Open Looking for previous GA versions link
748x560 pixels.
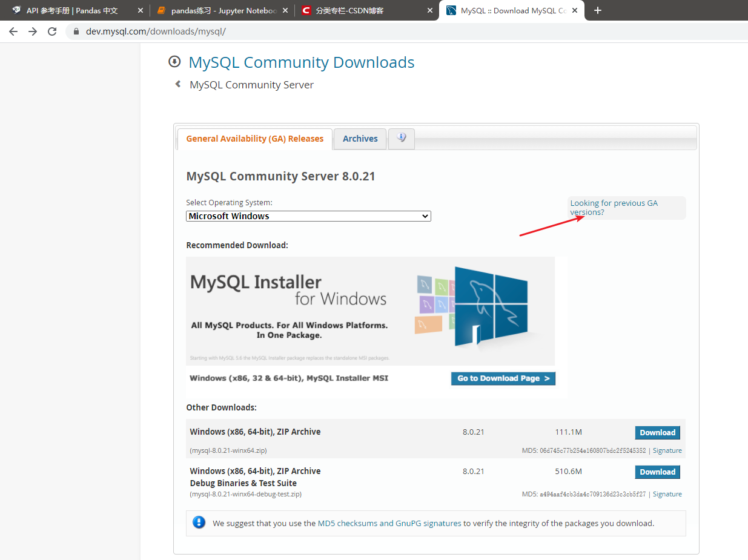click(614, 208)
